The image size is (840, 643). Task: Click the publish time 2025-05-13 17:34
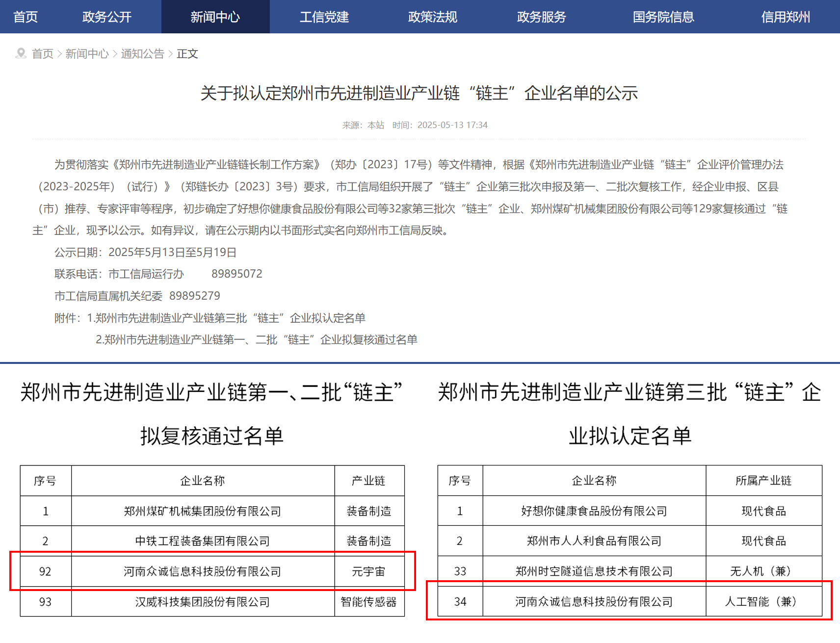coord(452,125)
